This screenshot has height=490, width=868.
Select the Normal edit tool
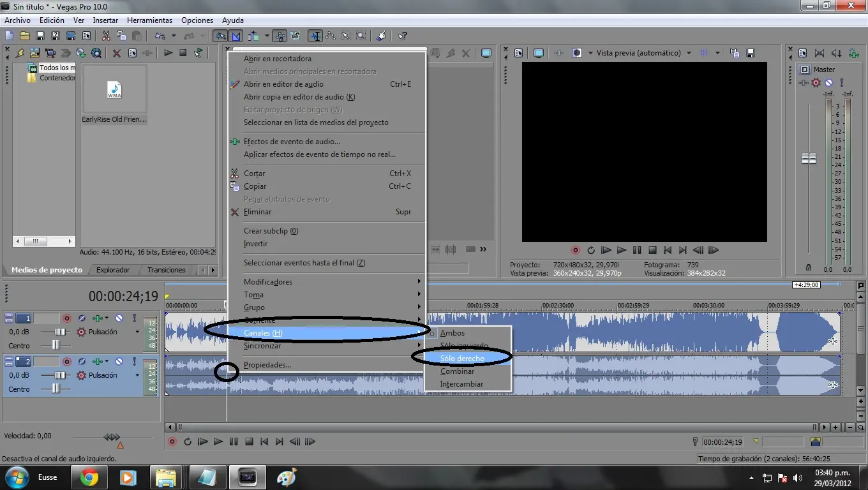click(315, 36)
